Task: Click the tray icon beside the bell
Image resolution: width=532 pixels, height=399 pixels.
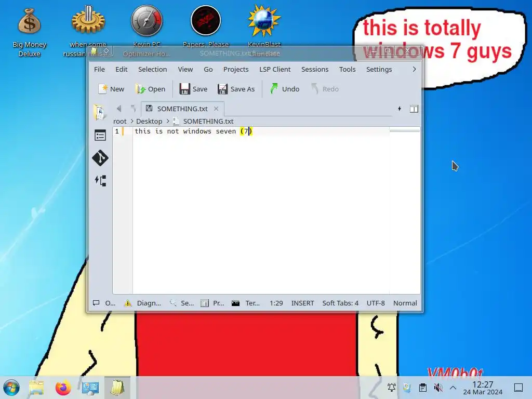Action: 407,388
